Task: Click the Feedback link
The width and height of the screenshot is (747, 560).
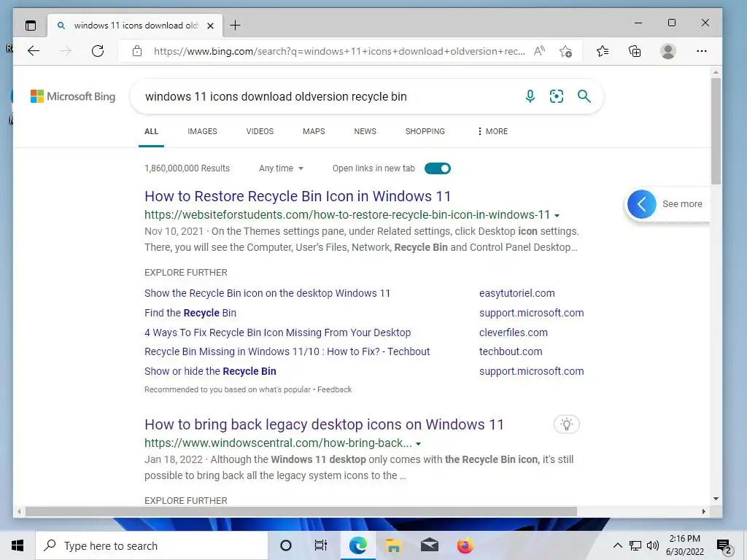Action: click(x=334, y=389)
